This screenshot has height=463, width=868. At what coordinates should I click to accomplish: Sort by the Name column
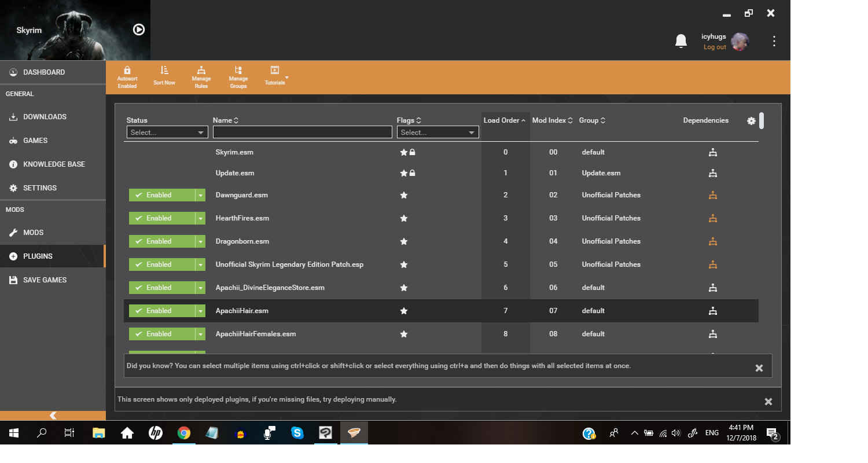226,120
